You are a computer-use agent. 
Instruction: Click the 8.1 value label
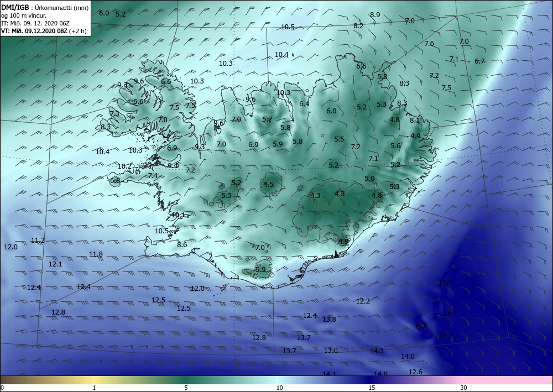click(415, 120)
